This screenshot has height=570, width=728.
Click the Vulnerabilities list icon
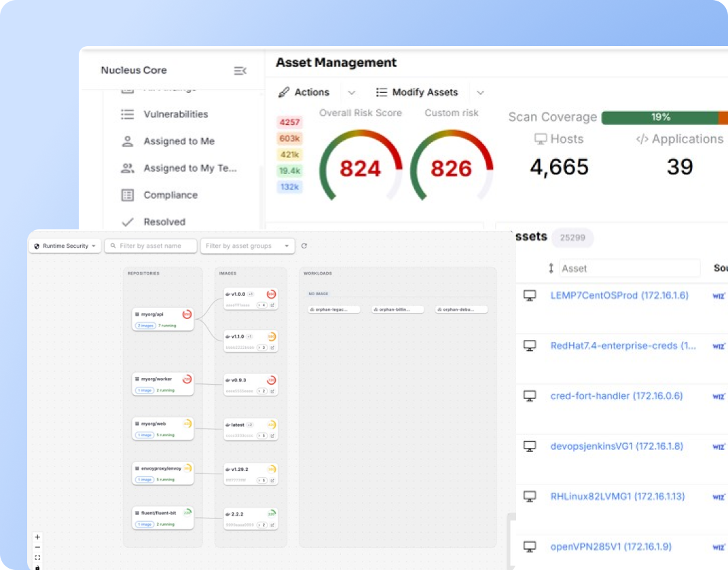(127, 114)
